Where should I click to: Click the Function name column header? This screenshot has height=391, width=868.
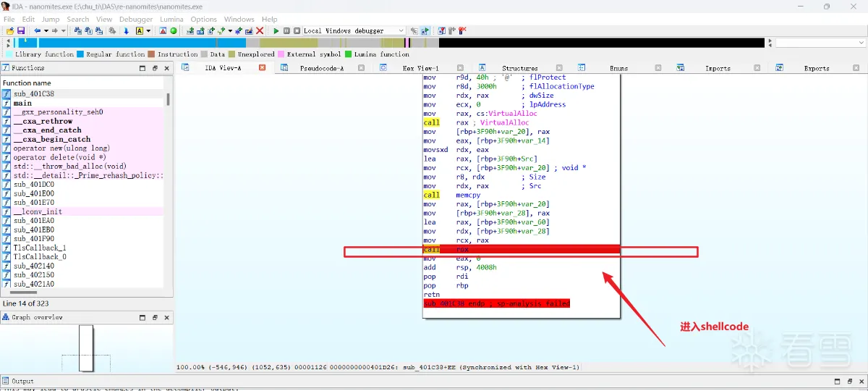[82, 83]
